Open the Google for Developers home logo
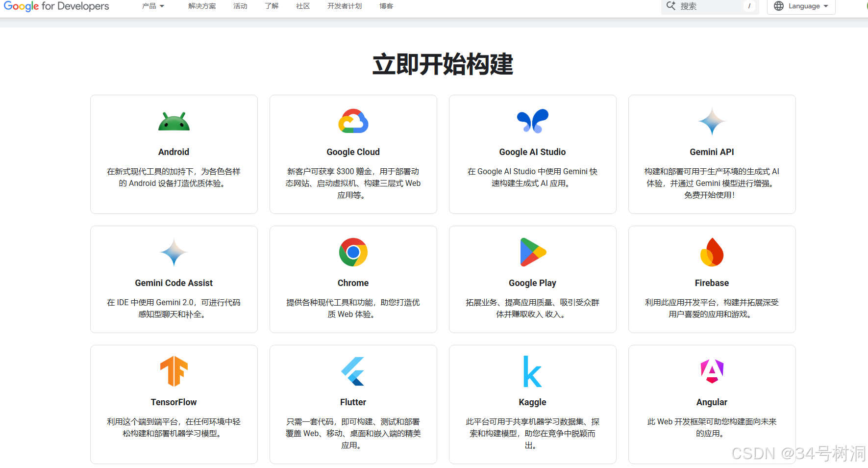Screen dimensions: 868x468 click(x=56, y=6)
